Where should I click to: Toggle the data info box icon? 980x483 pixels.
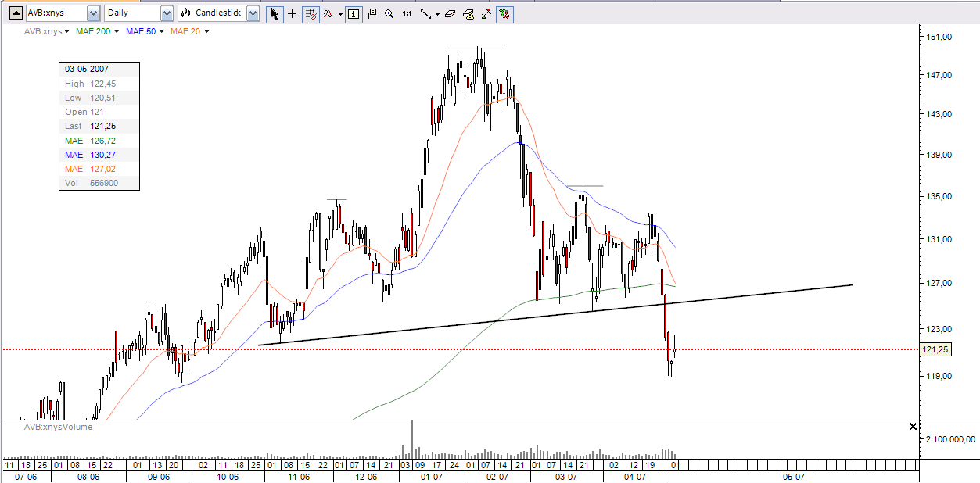(354, 13)
